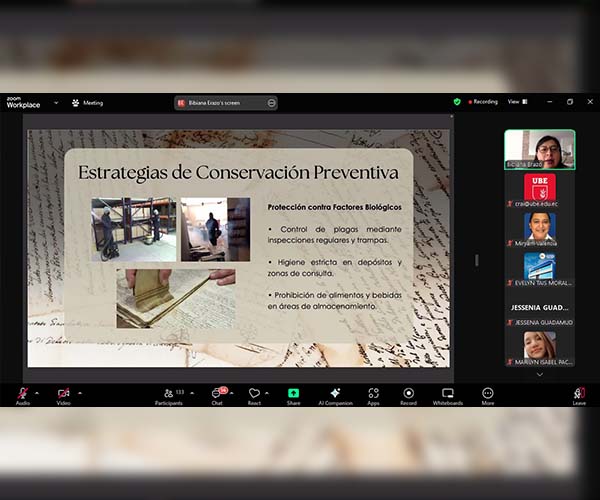Click the gallery panel drag handle
600x500 pixels.
click(476, 260)
